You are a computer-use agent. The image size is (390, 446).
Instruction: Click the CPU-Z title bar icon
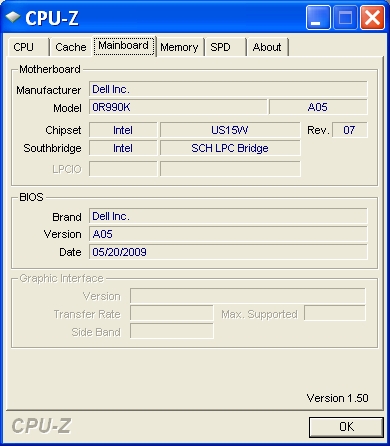coord(13,17)
